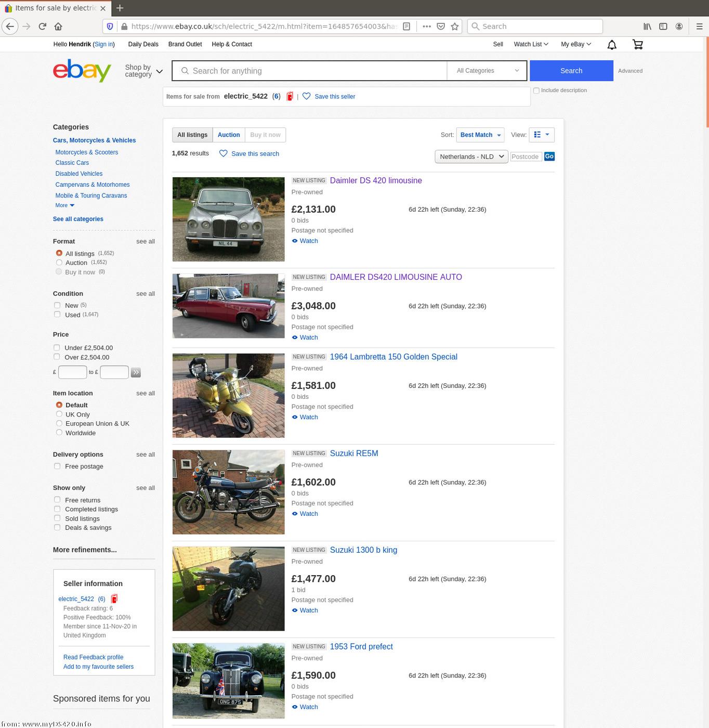Open Firefox Library icon
Image resolution: width=709 pixels, height=728 pixels.
point(647,27)
